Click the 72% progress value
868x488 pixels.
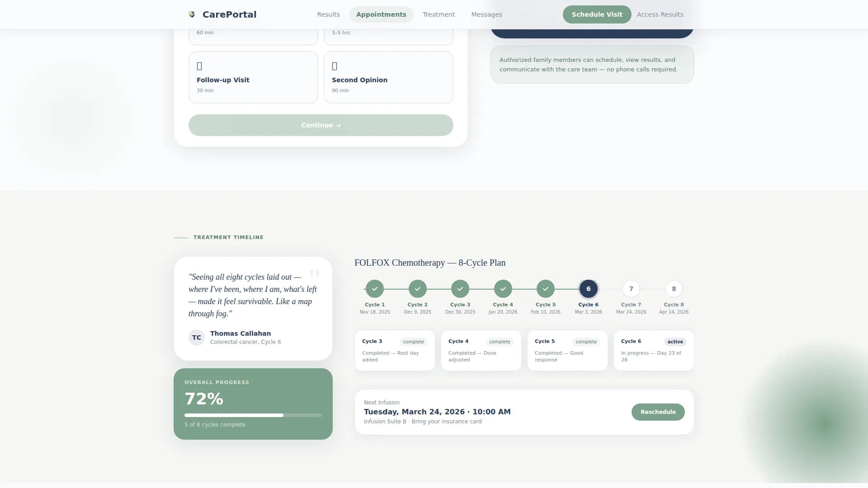[x=204, y=399]
